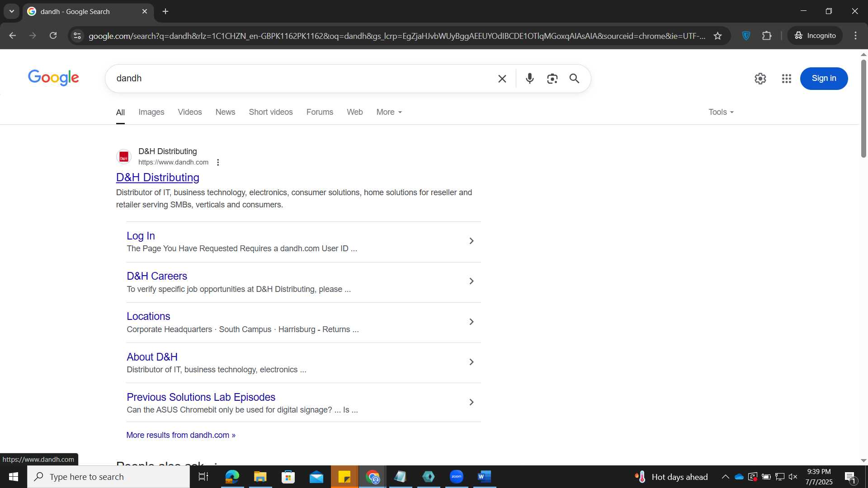Switch to the Forums tab

pos(320,112)
